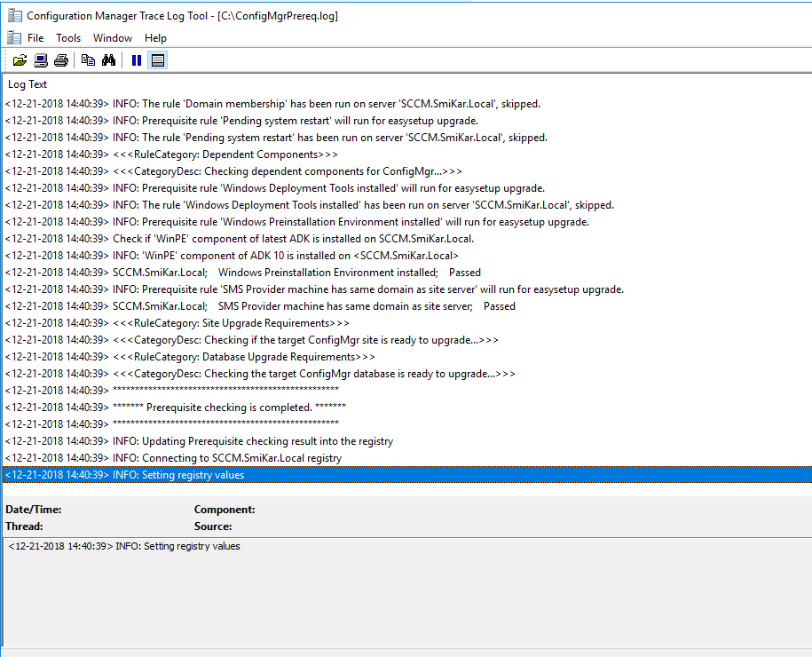Viewport: 812px width, 657px height.
Task: Open the Help menu
Action: pos(155,38)
